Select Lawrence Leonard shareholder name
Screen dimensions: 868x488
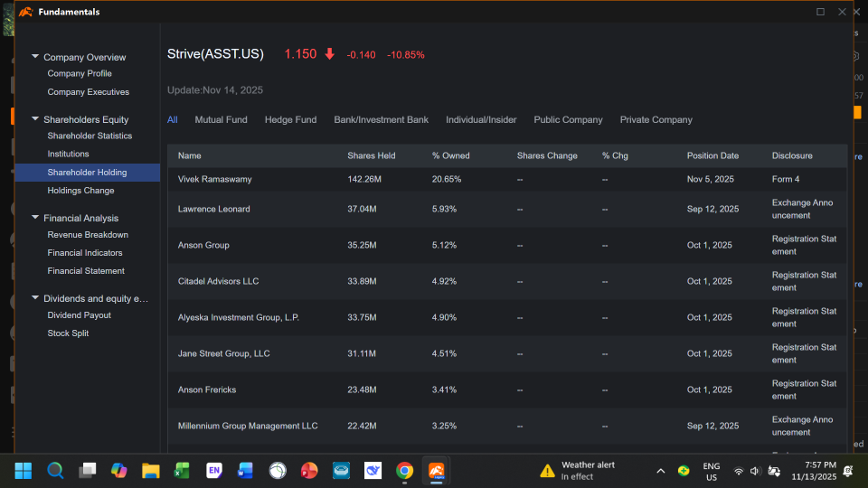pos(213,209)
